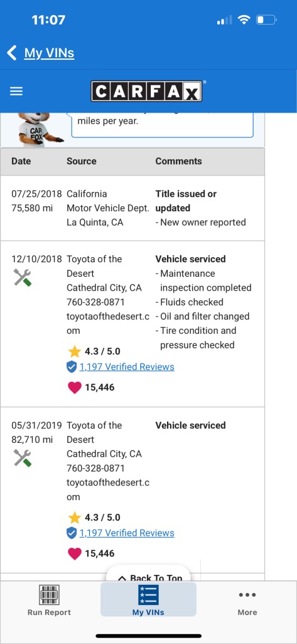Tap the wrench icon under 05/31/2019
Viewport: 297px width, 644px height.
point(22,458)
